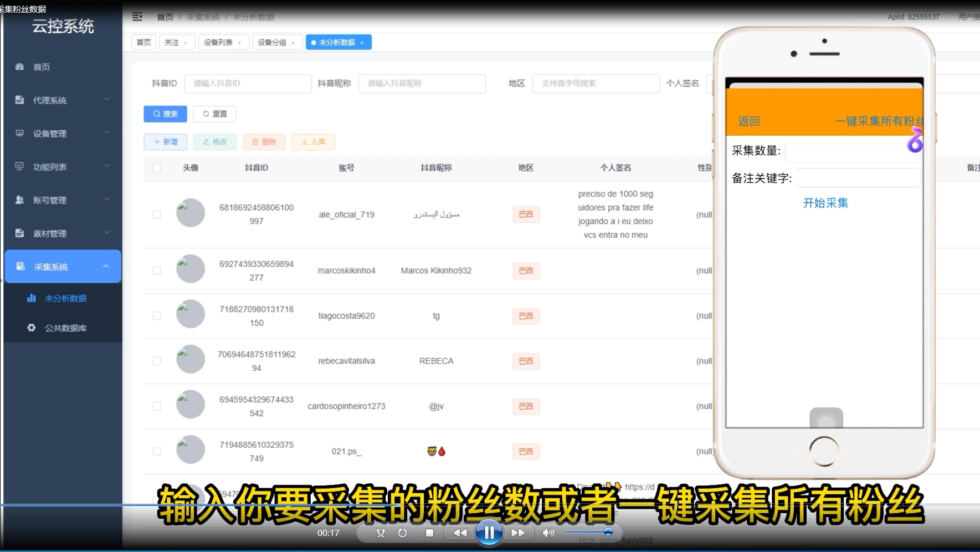Viewport: 980px width, 552px height.
Task: Click the monitor icon next to 设备管理
Action: (19, 133)
